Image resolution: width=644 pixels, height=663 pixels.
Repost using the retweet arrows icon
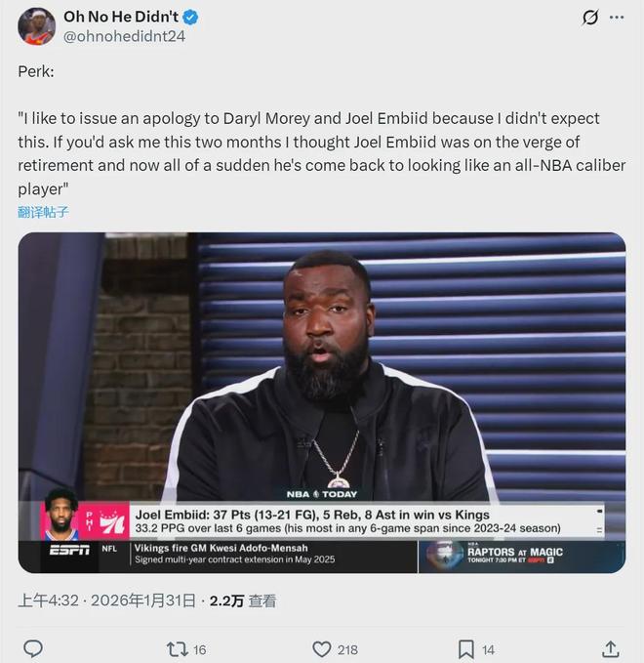point(177,648)
